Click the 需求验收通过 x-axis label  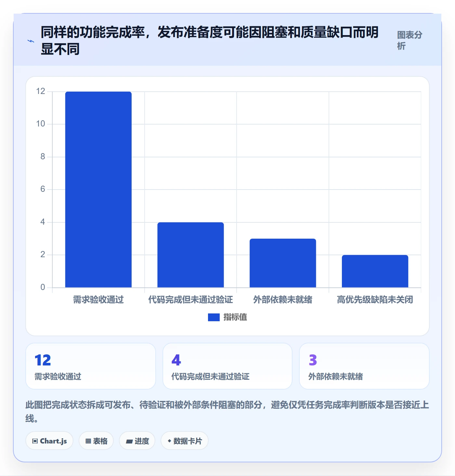pos(98,299)
